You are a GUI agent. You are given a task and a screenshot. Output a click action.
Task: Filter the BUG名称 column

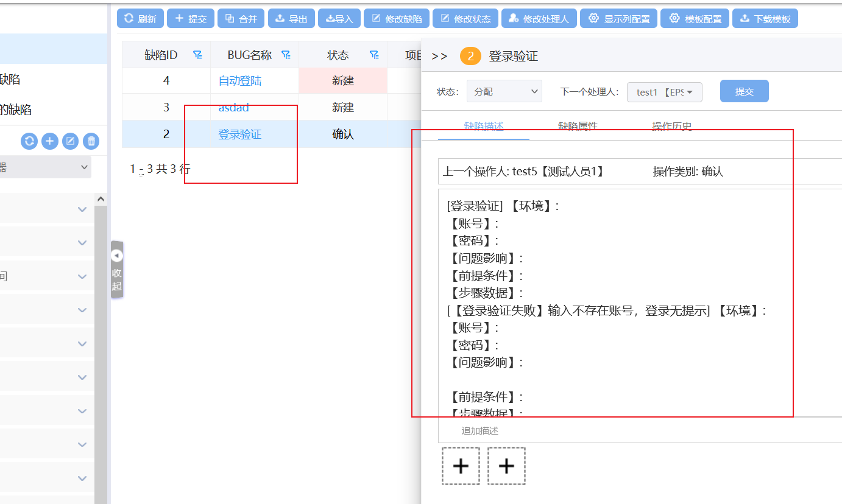pos(286,55)
